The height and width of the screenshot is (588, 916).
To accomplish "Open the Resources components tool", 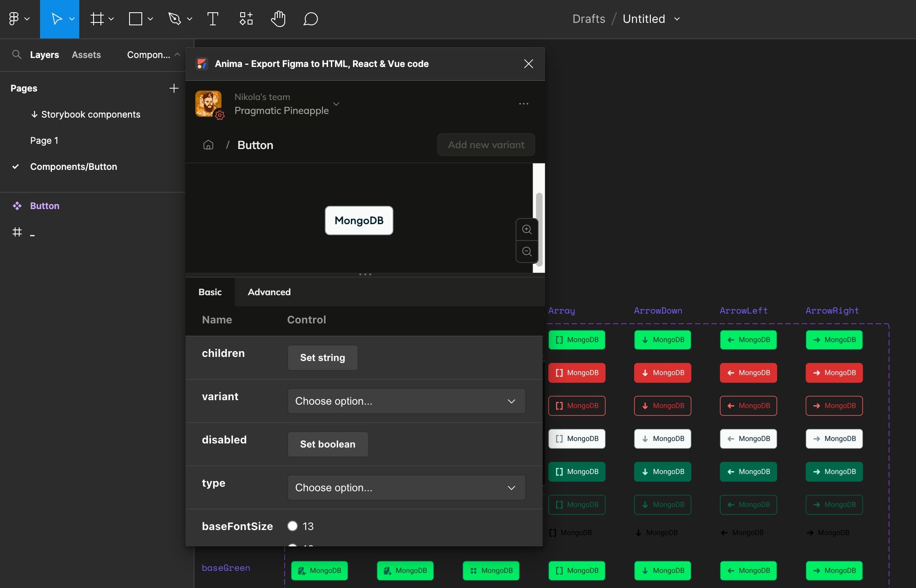I will [246, 19].
